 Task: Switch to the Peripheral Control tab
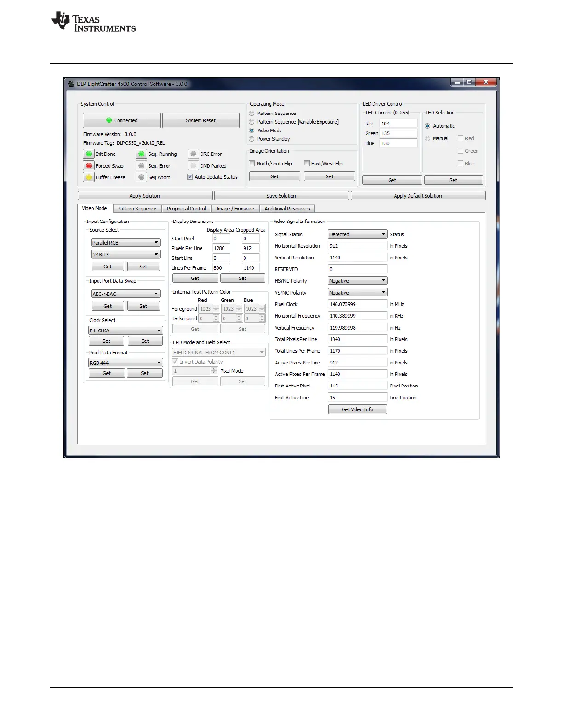186,209
